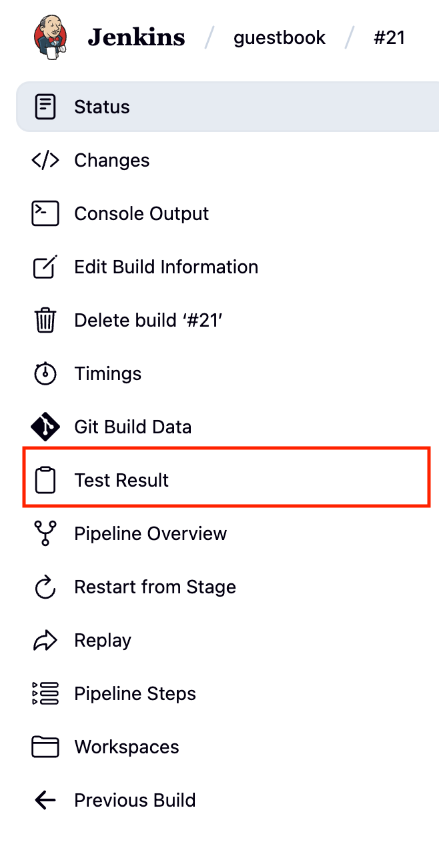Screen dimensions: 439x868
Task: Click the Git Build Data diamond icon
Action: pyautogui.click(x=45, y=427)
